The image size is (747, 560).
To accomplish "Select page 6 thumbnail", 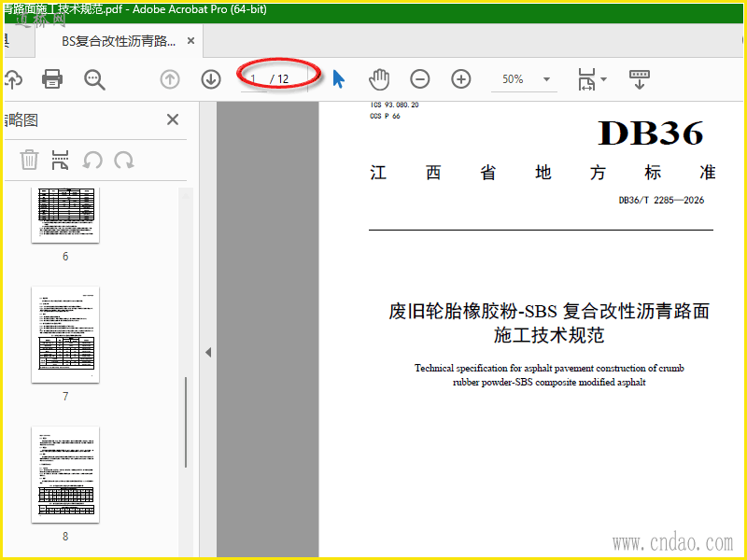I will pyautogui.click(x=65, y=216).
